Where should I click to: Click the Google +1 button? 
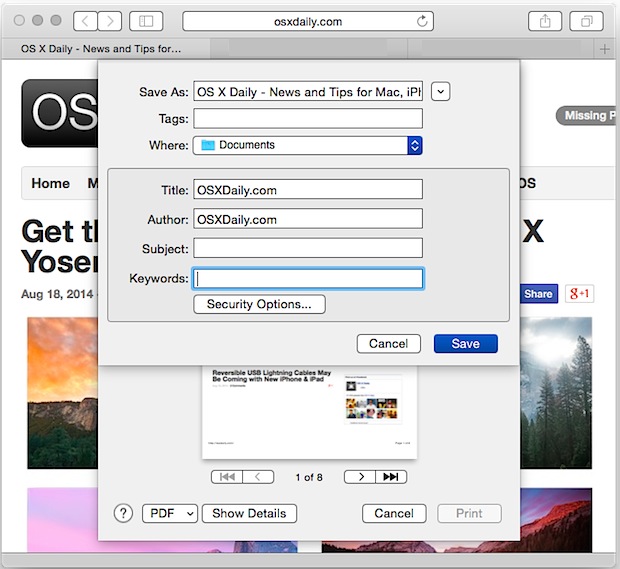point(579,294)
